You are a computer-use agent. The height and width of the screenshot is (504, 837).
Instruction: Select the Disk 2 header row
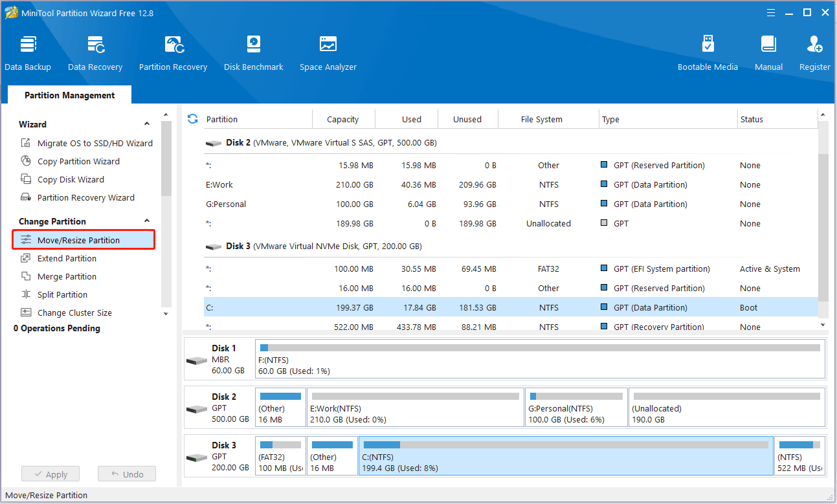click(511, 142)
